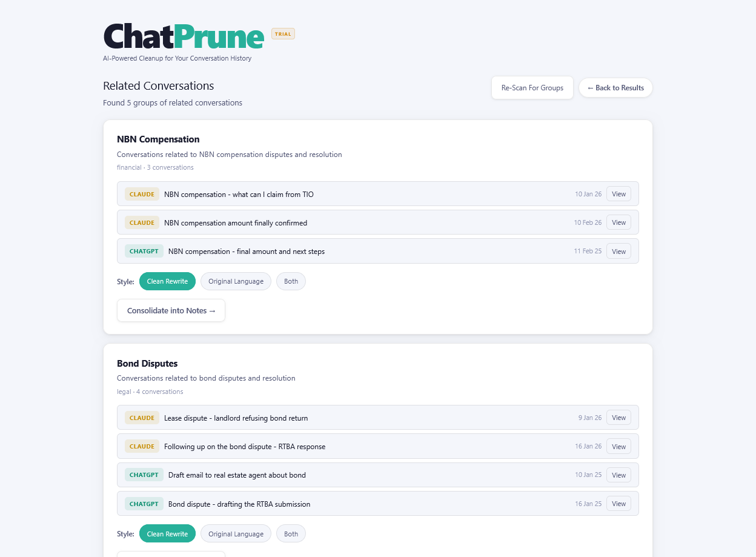This screenshot has width=756, height=557.
Task: Select Original Language style for NBN Compensation
Action: coord(236,281)
